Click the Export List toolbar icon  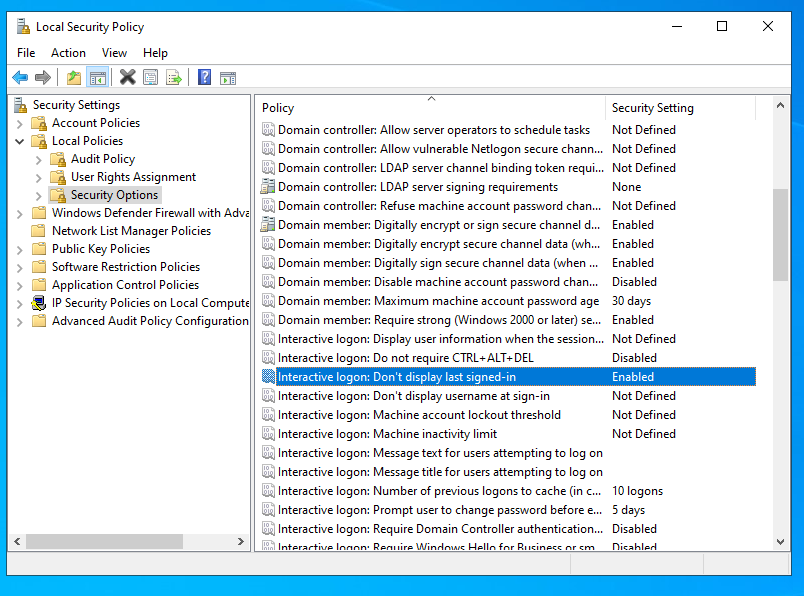pyautogui.click(x=174, y=77)
